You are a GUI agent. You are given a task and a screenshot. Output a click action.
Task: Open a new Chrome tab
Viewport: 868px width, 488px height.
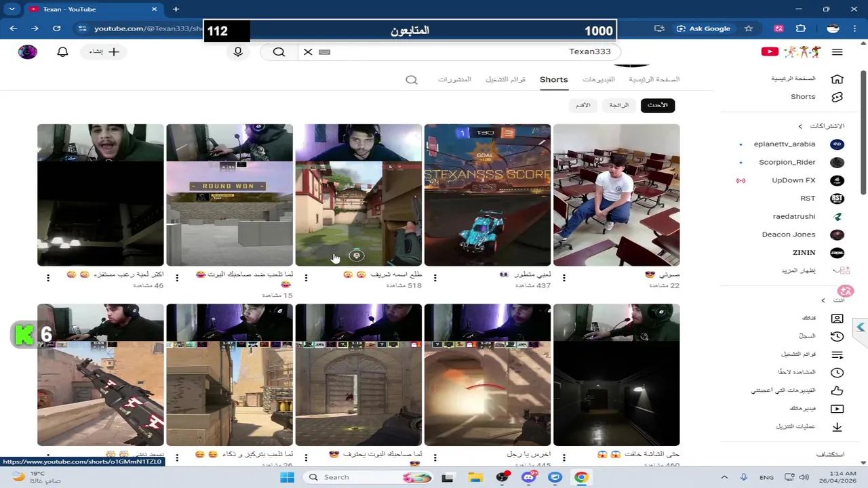point(176,9)
